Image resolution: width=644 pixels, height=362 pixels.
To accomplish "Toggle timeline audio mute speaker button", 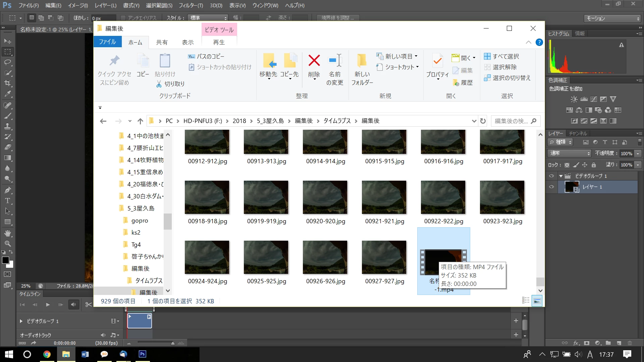I will pos(73,304).
